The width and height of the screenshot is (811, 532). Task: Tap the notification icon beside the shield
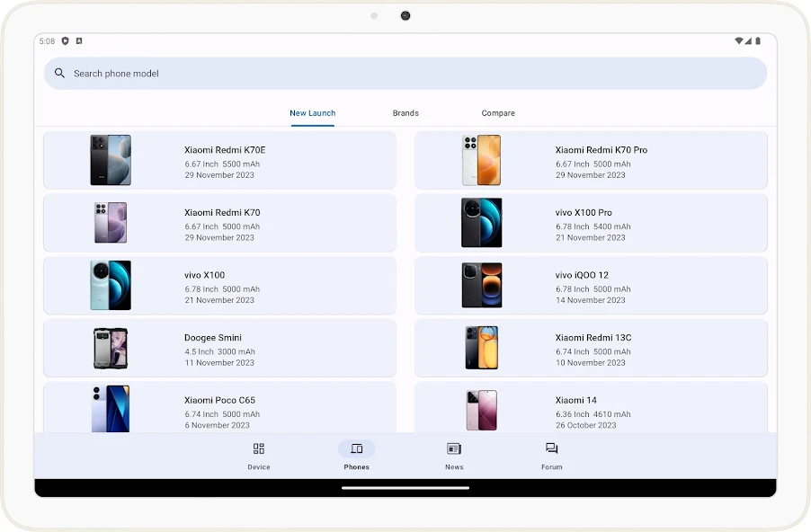coord(79,40)
